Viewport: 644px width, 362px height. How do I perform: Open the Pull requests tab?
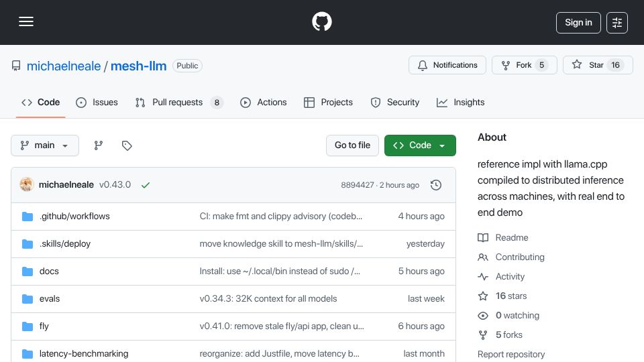pos(179,102)
